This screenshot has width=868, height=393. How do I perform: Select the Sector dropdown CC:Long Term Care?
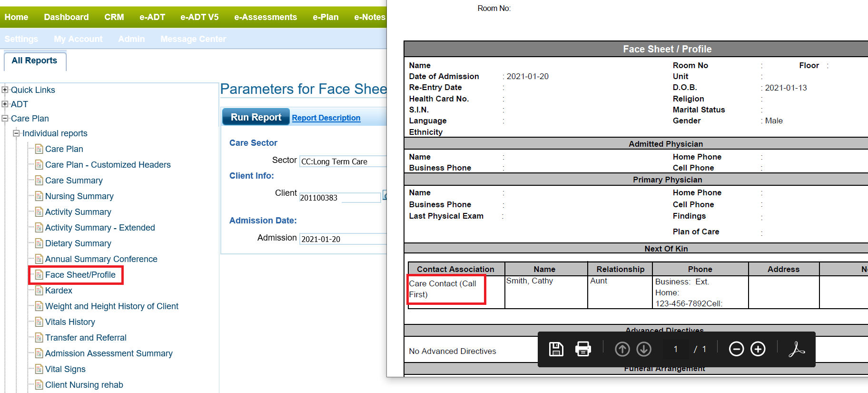pos(343,161)
